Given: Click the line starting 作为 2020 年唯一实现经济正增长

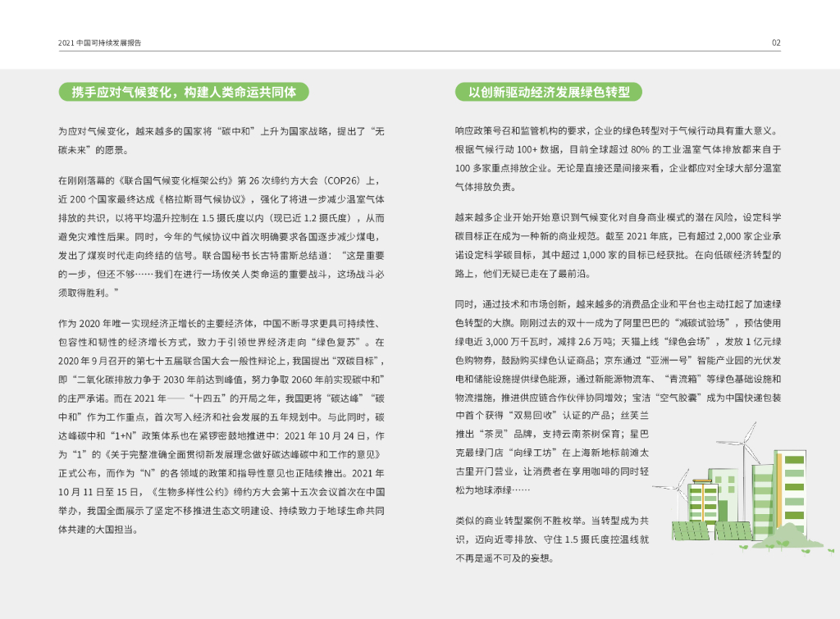Looking at the screenshot, I should [220, 323].
